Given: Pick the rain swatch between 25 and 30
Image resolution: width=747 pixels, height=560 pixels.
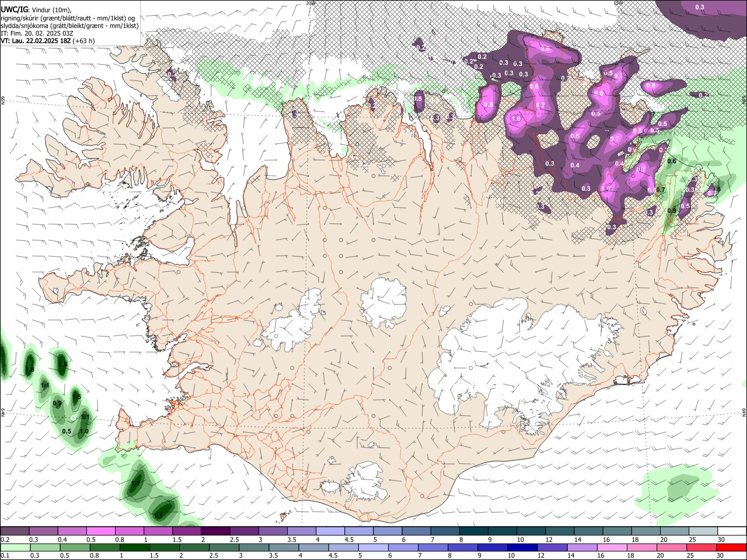Looking at the screenshot, I should click(x=701, y=547).
